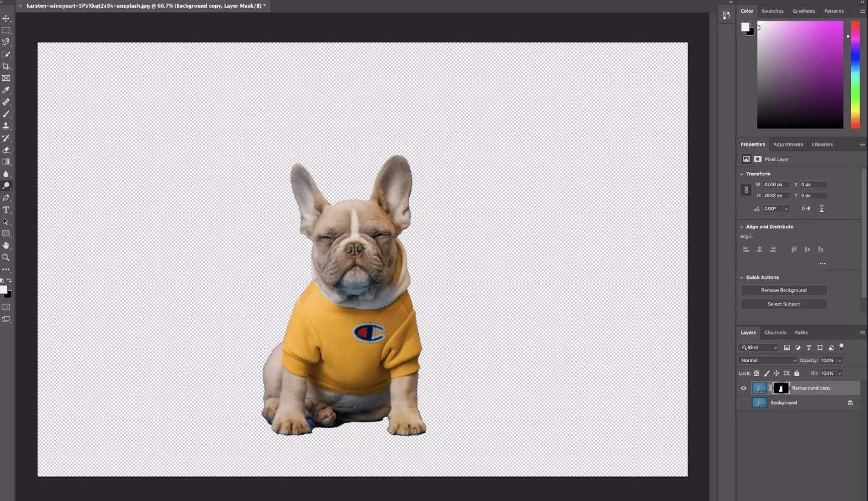Open the Edit Toolbar three-dots button
Image resolution: width=868 pixels, height=501 pixels.
click(6, 269)
